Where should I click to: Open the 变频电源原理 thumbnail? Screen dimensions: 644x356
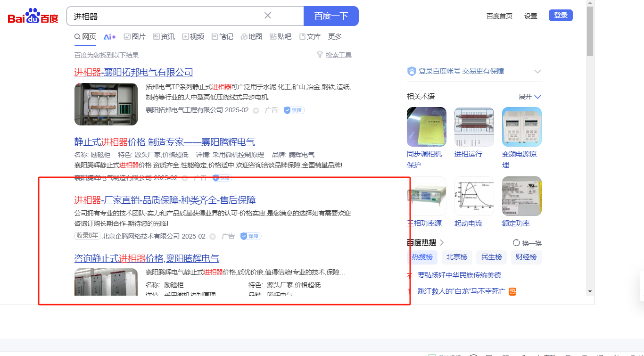[x=522, y=127]
